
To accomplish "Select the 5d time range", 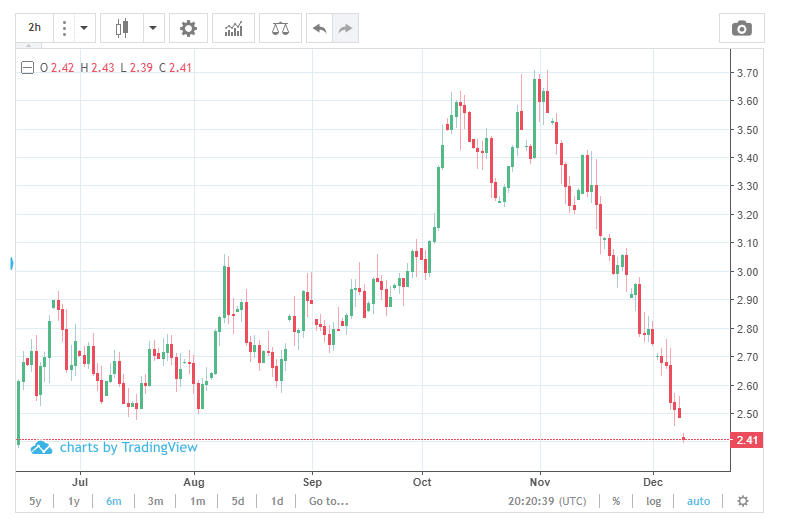I will (x=238, y=501).
